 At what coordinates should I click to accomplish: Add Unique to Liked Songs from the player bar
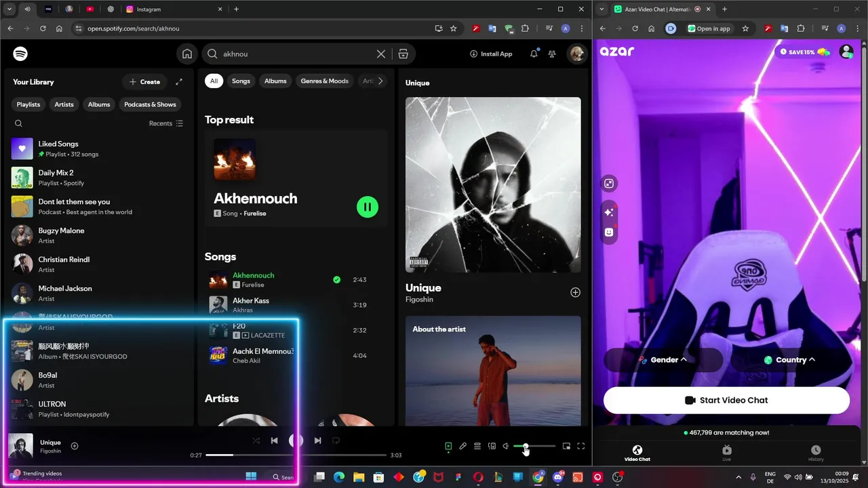click(75, 446)
